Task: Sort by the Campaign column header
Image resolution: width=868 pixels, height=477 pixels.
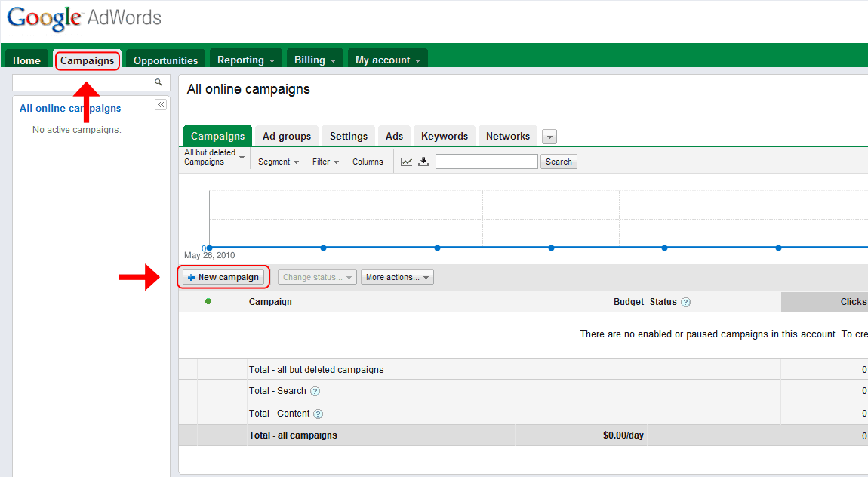Action: click(x=270, y=302)
